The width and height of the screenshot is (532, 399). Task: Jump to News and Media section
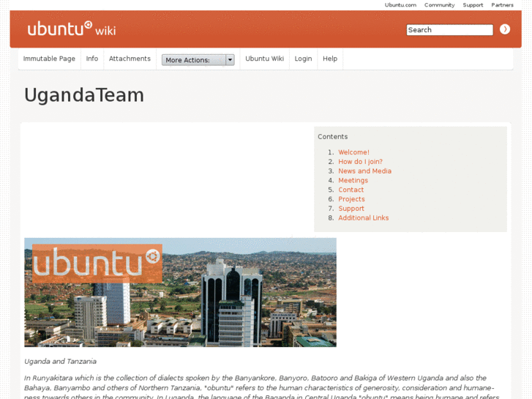coord(364,171)
